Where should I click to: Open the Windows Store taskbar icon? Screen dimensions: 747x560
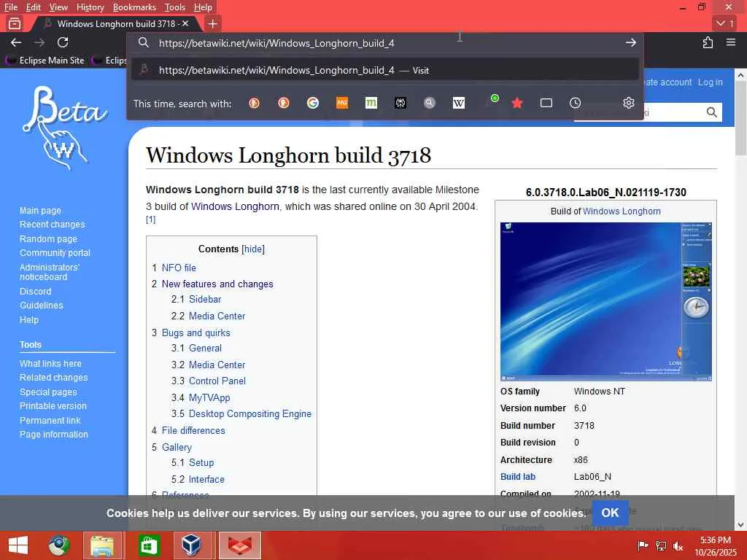pos(149,545)
